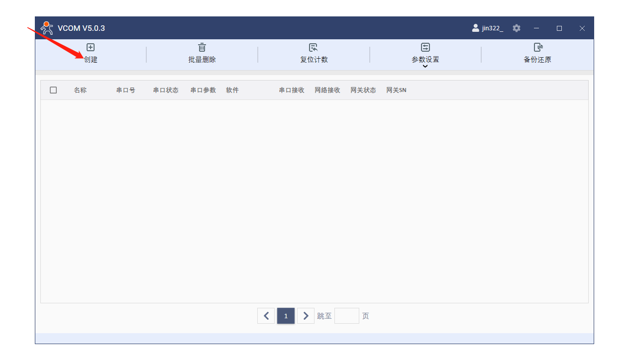Click the 跳至 page number input box

[x=346, y=316]
